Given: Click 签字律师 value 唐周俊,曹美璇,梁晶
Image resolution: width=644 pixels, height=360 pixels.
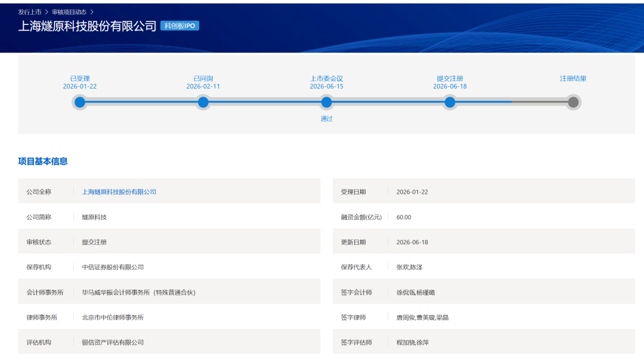Looking at the screenshot, I should coord(422,317).
